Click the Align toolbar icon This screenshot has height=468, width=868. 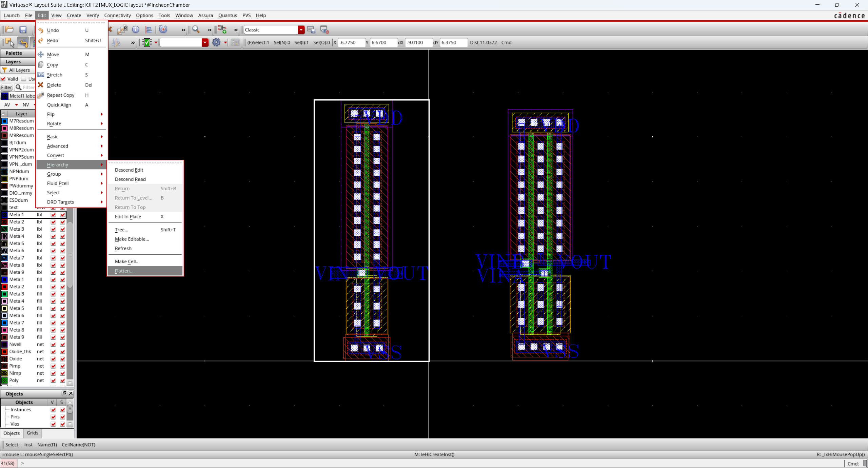(x=149, y=30)
